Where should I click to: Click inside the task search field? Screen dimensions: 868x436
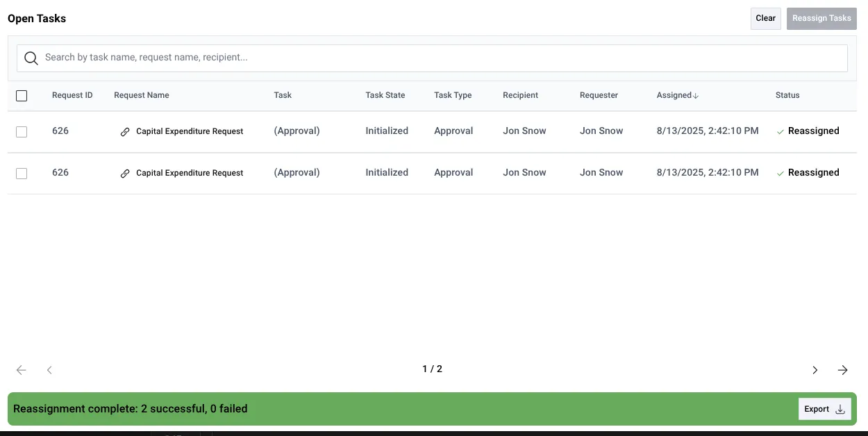278,57
